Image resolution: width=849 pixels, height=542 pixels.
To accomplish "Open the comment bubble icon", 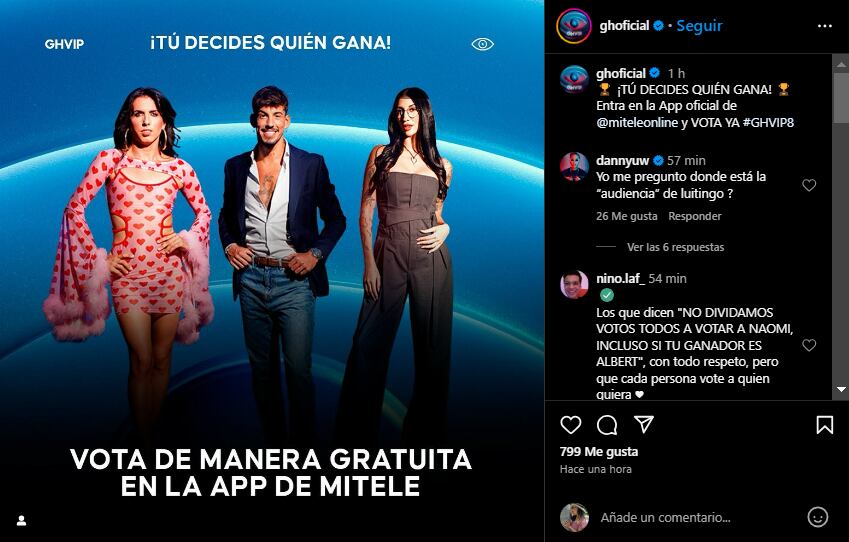I will tap(607, 425).
